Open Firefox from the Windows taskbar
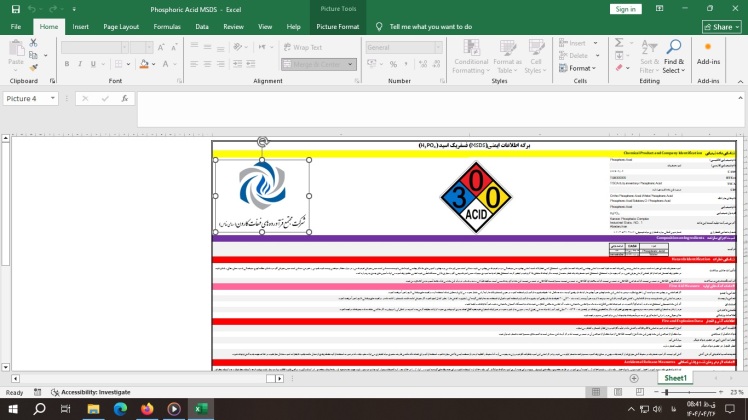Screen dimensions: 748x420 tap(148, 409)
